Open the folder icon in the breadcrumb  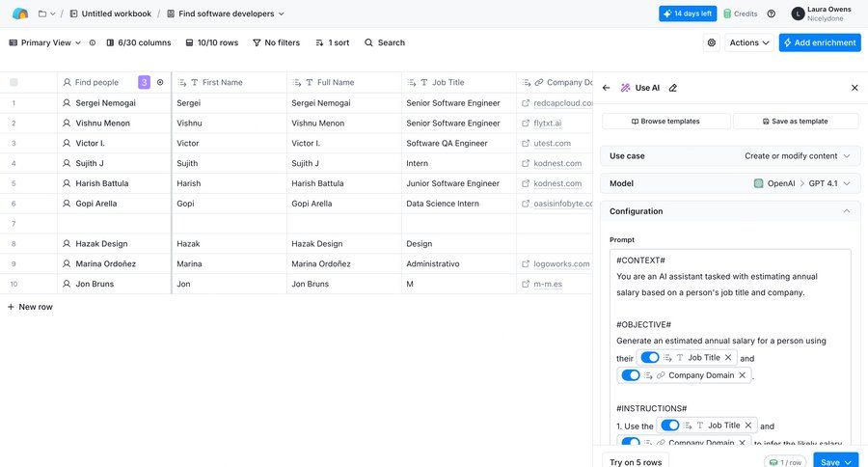click(42, 14)
